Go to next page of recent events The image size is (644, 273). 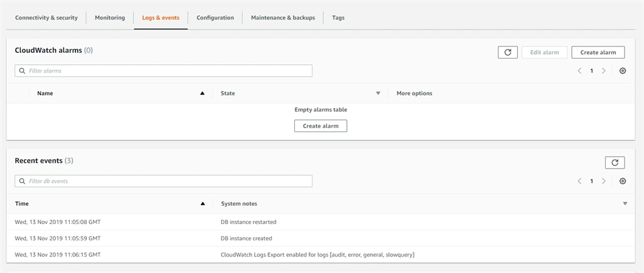click(x=604, y=181)
